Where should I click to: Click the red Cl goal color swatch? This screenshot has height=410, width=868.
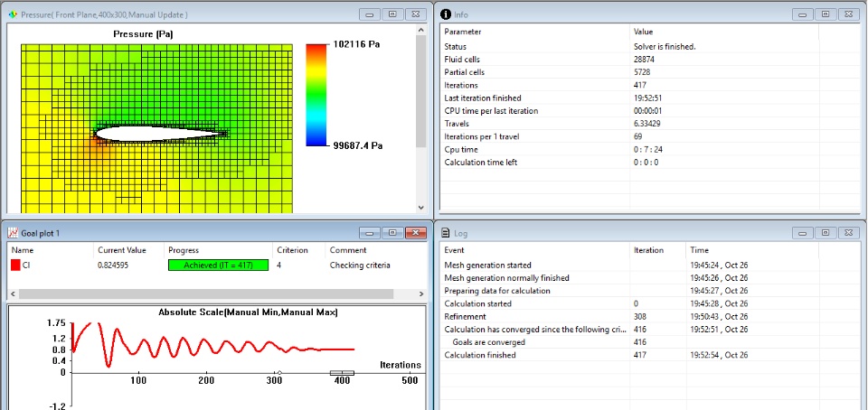pyautogui.click(x=15, y=266)
